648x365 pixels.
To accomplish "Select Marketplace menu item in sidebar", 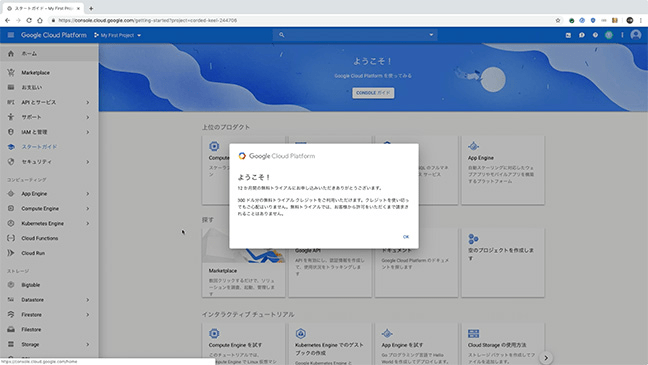I will (49, 72).
